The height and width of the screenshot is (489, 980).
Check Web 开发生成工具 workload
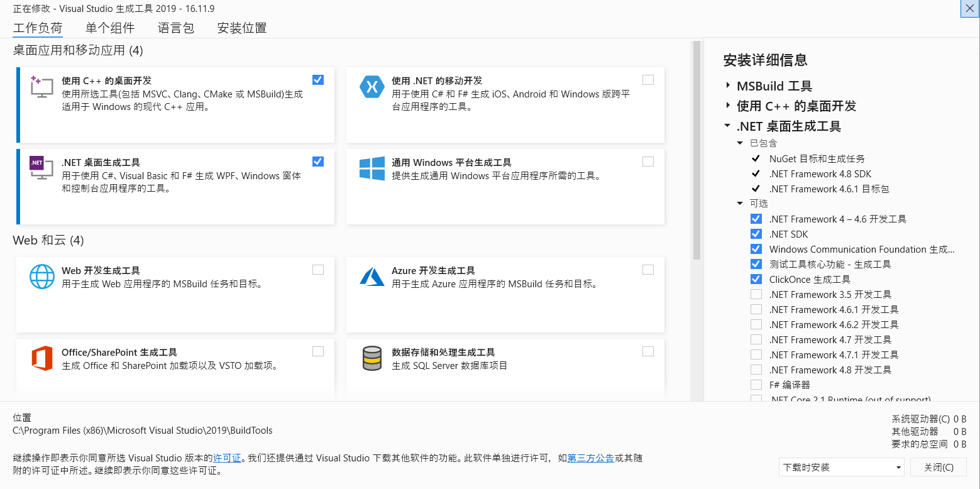point(318,270)
